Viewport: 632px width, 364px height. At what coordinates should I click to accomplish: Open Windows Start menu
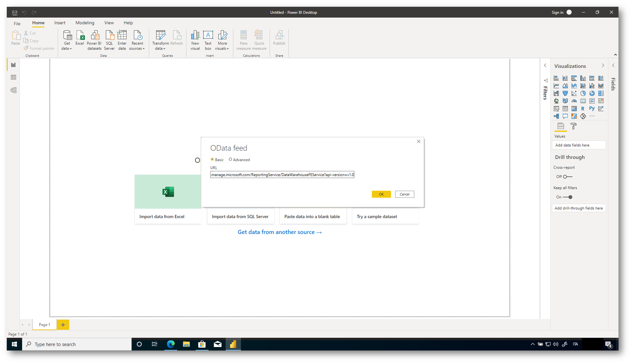(14, 344)
